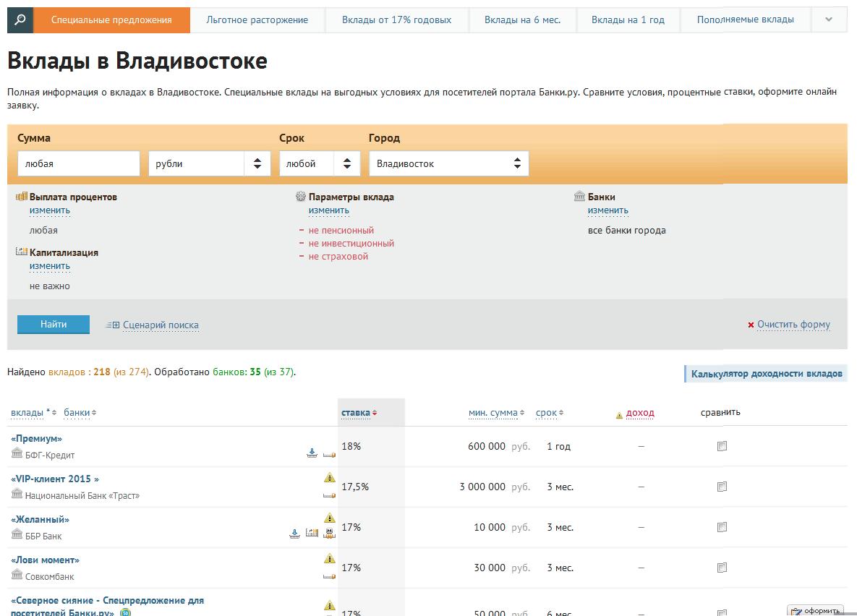The width and height of the screenshot is (857, 616).
Task: Click the replenishment icon in the «Премиум» row
Action: click(312, 453)
